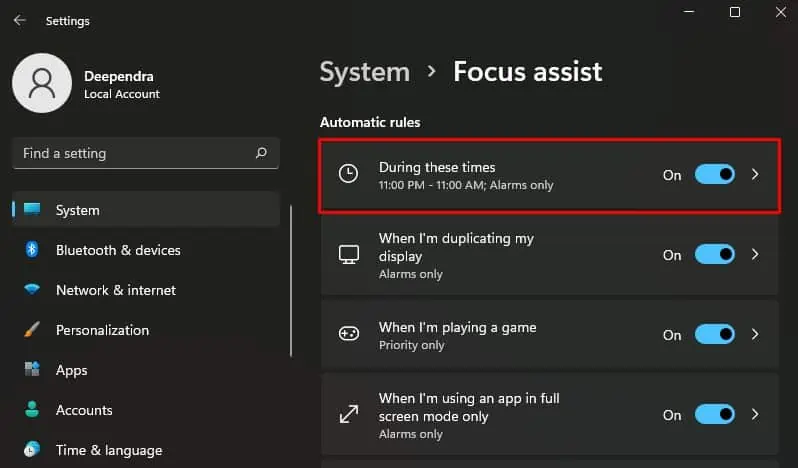This screenshot has width=798, height=468.
Task: Open System category in sidebar
Action: click(146, 210)
